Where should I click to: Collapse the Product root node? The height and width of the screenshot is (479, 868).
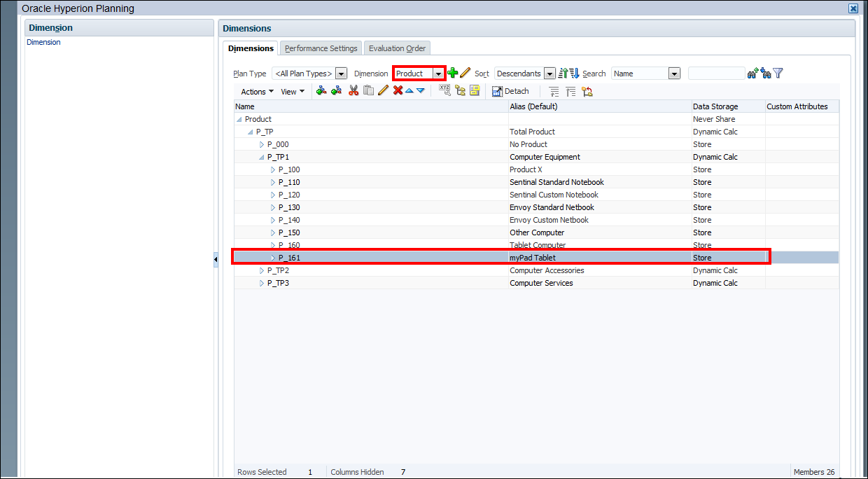click(x=239, y=120)
